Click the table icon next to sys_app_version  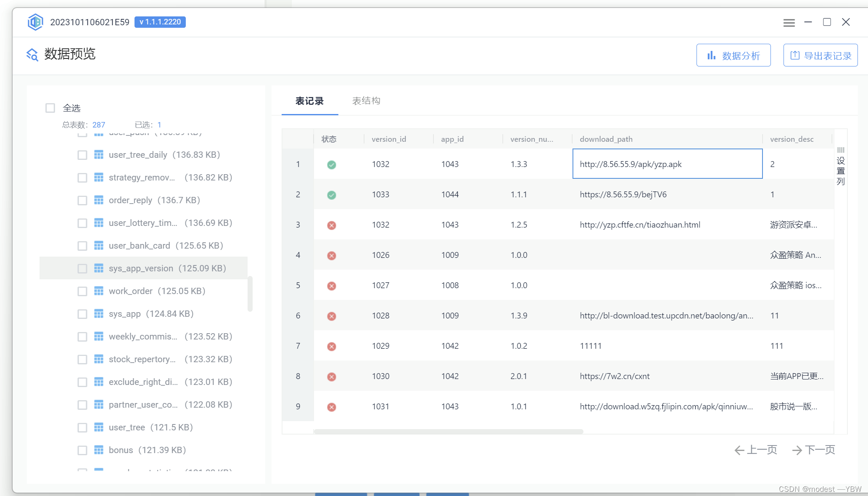coord(99,268)
